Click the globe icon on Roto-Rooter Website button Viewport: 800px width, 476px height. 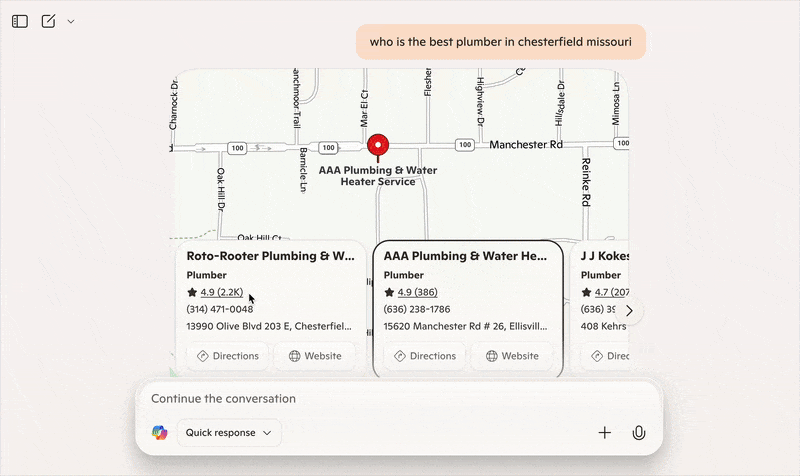coord(294,356)
